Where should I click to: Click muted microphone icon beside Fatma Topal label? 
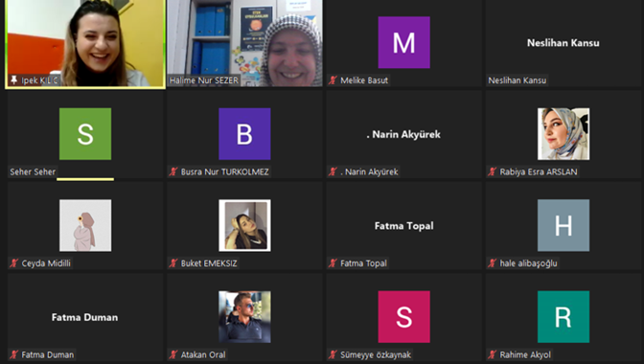pyautogui.click(x=333, y=263)
